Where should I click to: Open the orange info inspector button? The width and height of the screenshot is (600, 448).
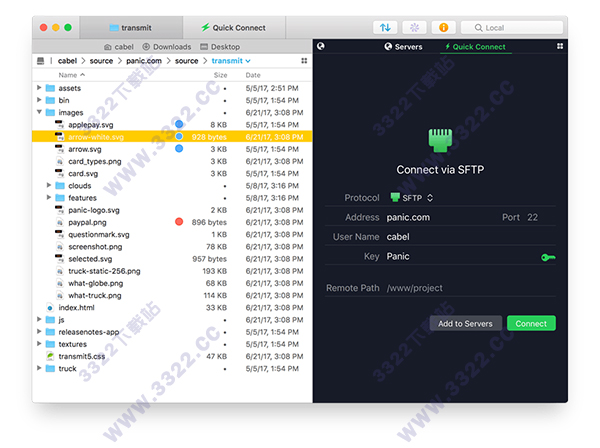click(x=443, y=28)
